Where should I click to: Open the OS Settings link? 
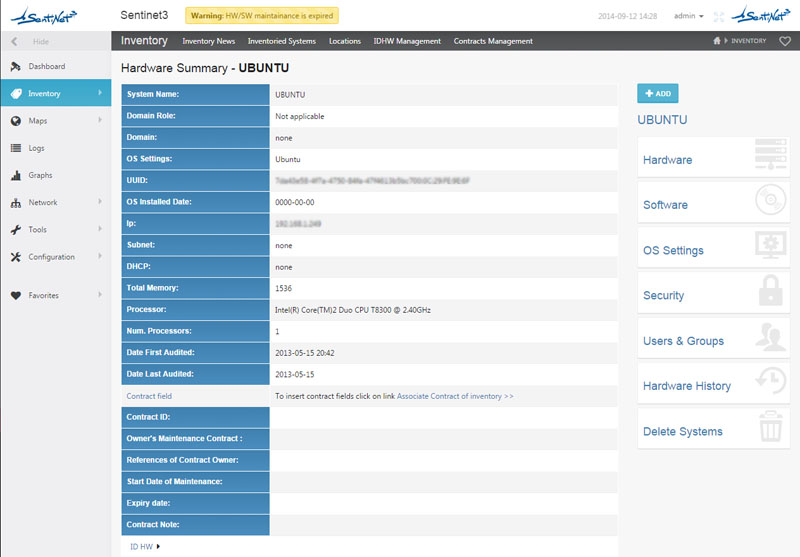click(x=673, y=250)
